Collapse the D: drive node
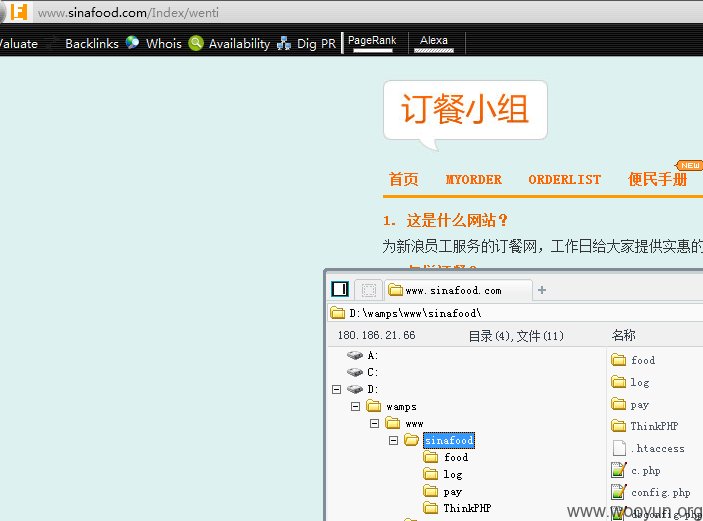The height and width of the screenshot is (521, 703). [x=336, y=389]
